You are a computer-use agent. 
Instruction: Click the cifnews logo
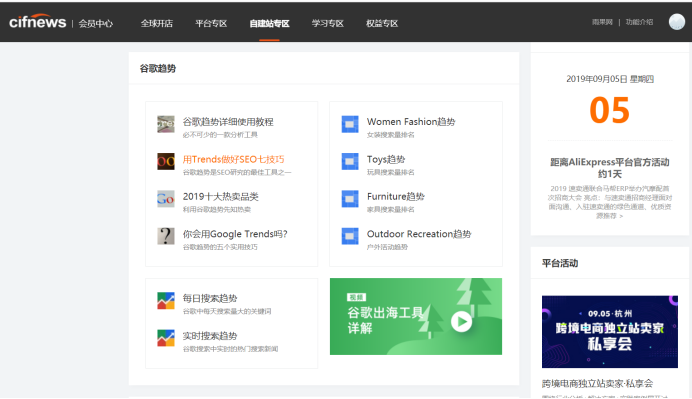point(38,22)
